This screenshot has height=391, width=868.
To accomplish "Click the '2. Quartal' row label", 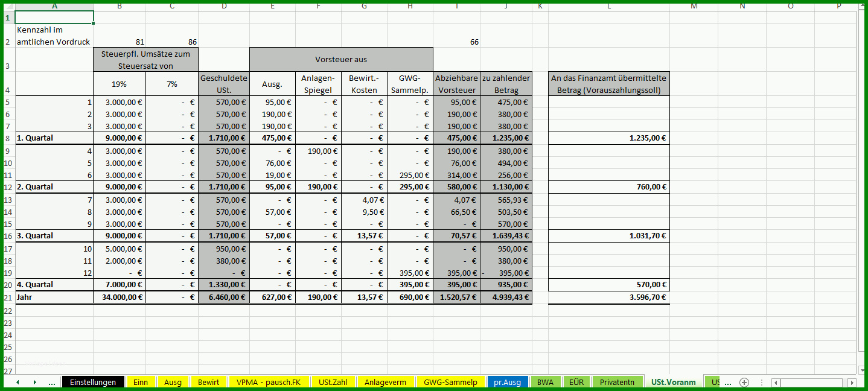I will point(54,187).
